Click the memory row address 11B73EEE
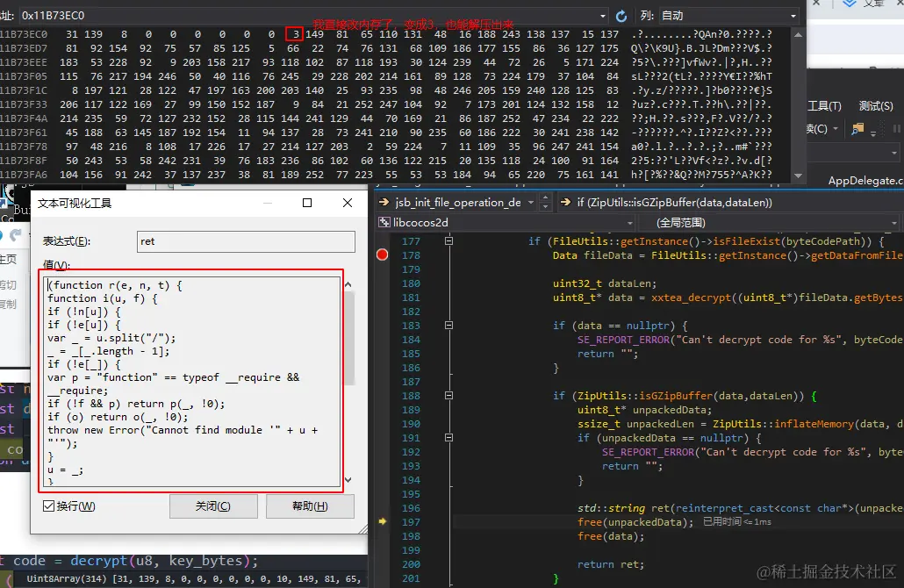The image size is (904, 588). (24, 62)
